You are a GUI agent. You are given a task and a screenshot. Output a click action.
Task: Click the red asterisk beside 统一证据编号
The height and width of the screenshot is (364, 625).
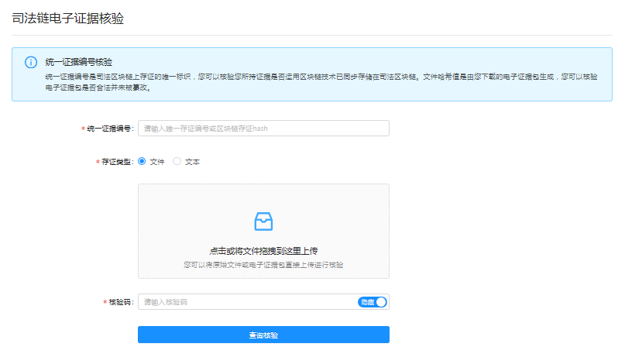tap(83, 129)
